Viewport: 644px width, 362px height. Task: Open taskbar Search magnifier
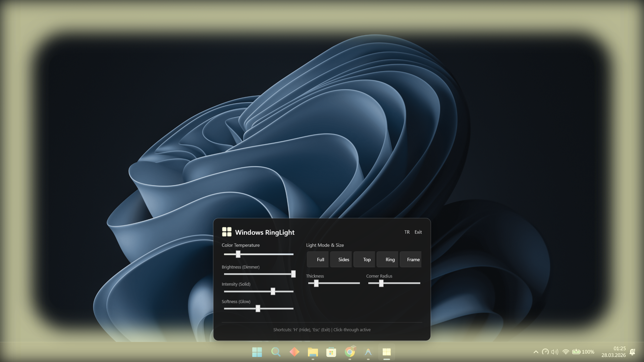tap(276, 352)
